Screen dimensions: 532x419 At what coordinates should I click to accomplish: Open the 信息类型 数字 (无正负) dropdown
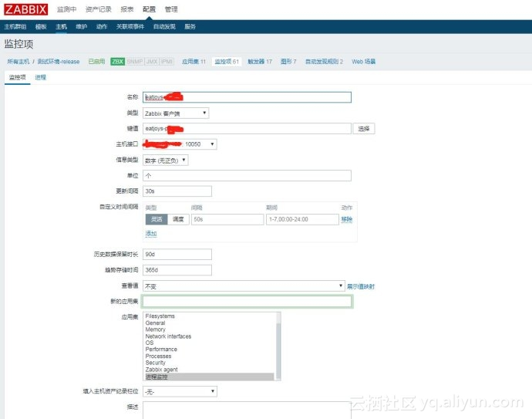click(x=166, y=161)
